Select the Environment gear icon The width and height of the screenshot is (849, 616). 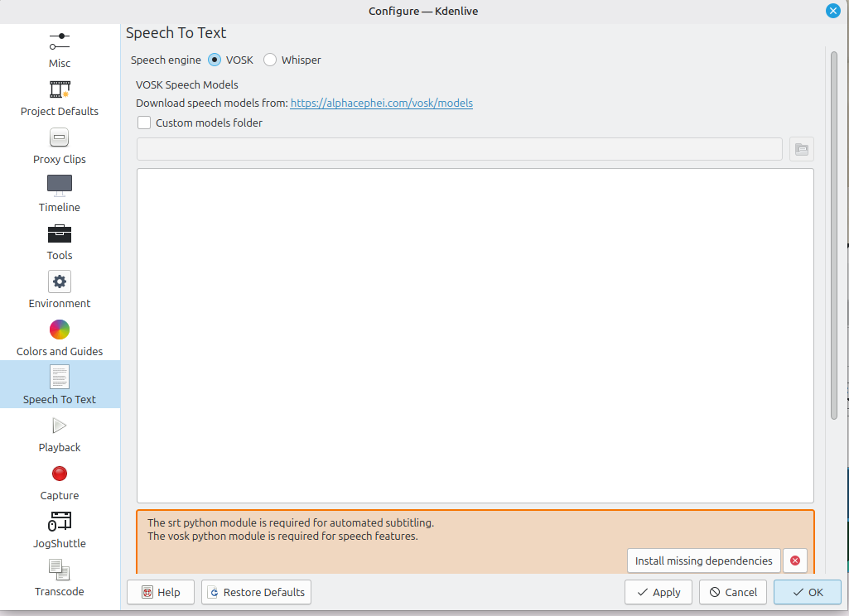pos(60,282)
